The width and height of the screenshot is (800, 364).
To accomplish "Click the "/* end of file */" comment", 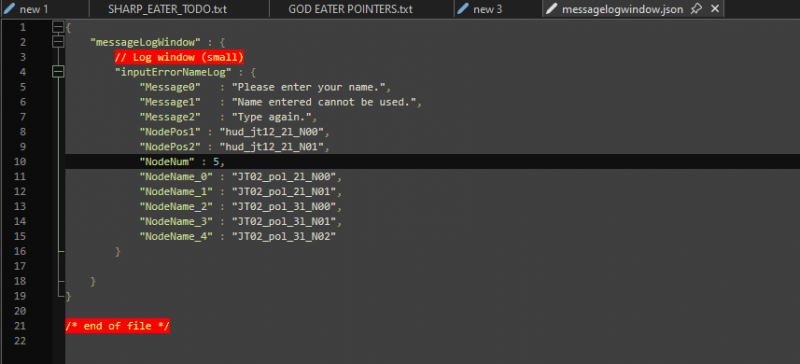I will 118,326.
